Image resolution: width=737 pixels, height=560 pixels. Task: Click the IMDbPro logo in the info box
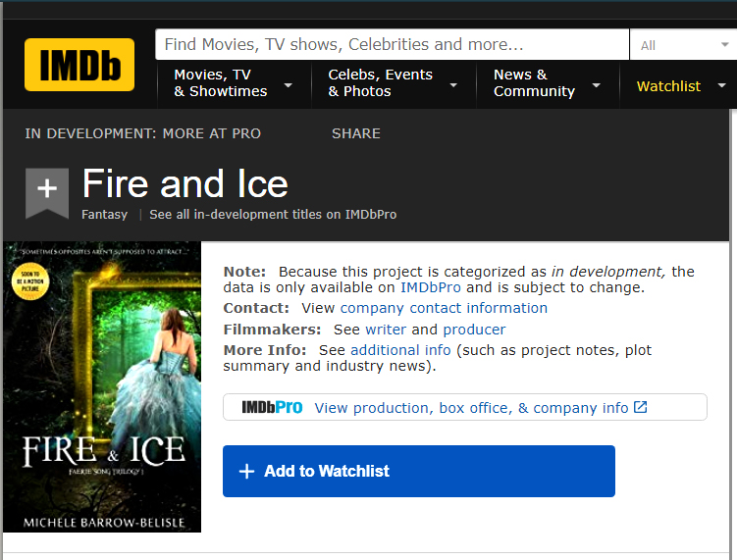click(x=272, y=407)
